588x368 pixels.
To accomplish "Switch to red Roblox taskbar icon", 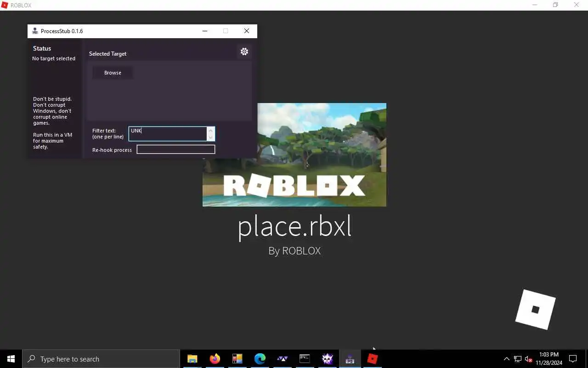I will coord(372,359).
